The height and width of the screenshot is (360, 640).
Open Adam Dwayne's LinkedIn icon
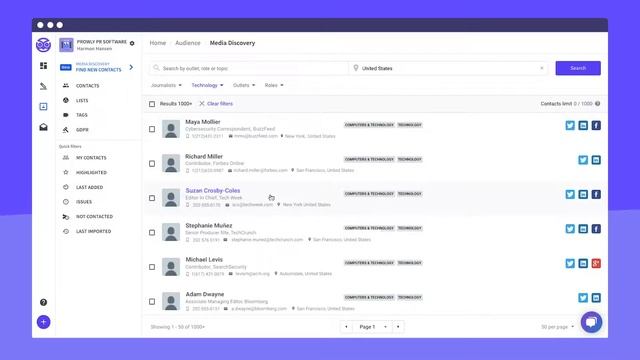[596, 298]
